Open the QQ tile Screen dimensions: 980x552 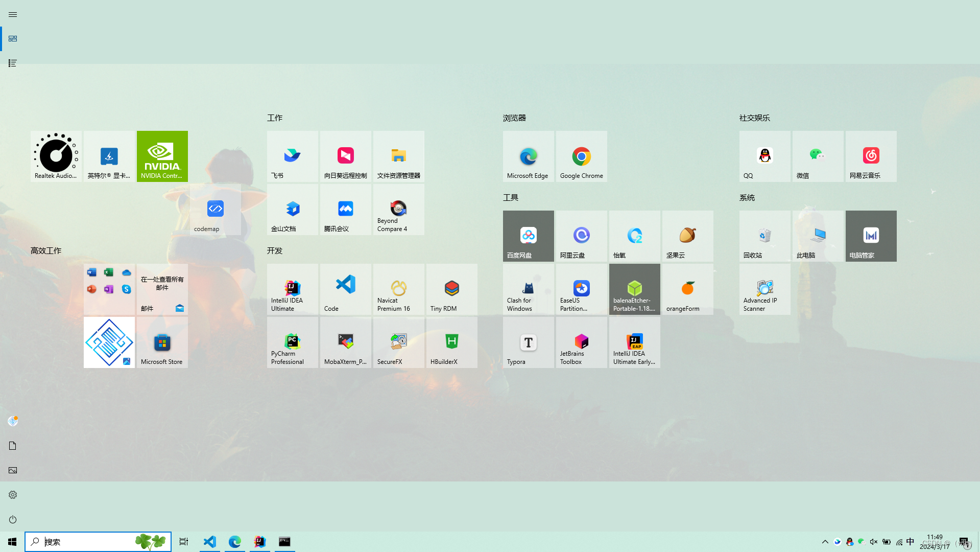click(765, 156)
